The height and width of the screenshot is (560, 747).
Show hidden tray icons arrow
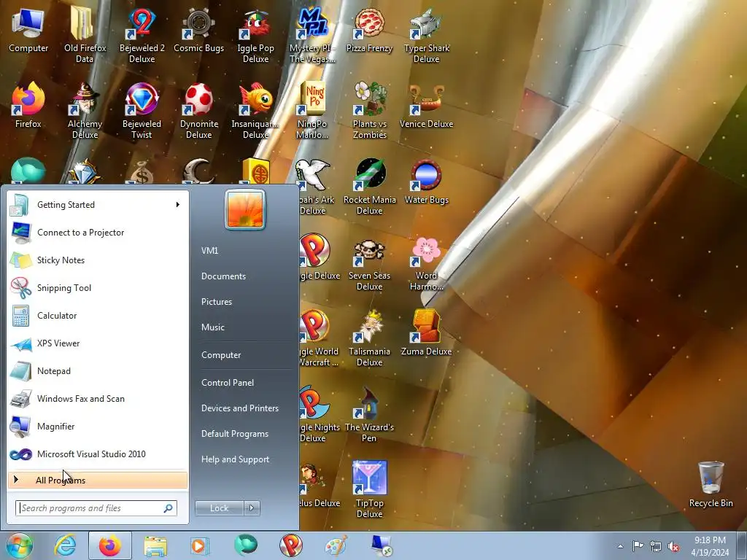tap(620, 546)
